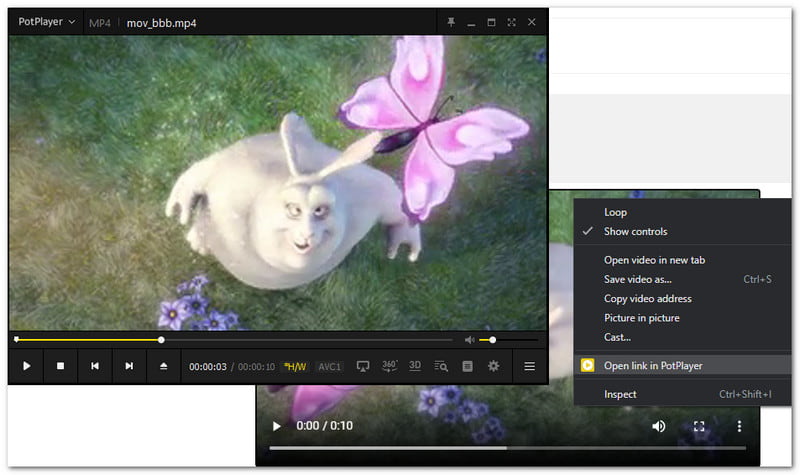
Task: Stop playback in PotPlayer
Action: pos(60,366)
